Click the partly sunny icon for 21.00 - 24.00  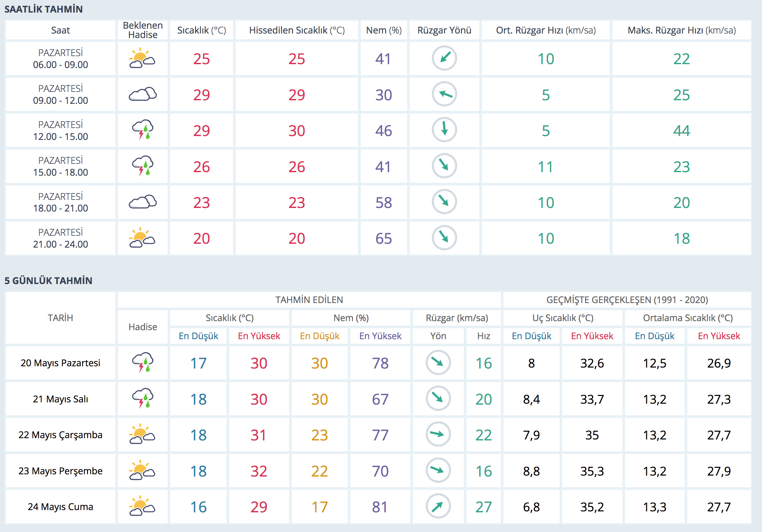tap(142, 238)
